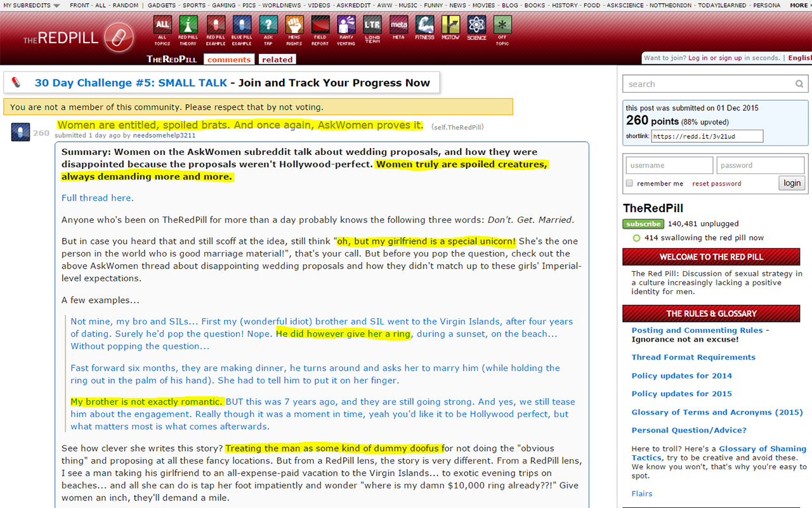Open the Off Topic asterisk icon
Screen dimensions: 812x508
coord(502,25)
